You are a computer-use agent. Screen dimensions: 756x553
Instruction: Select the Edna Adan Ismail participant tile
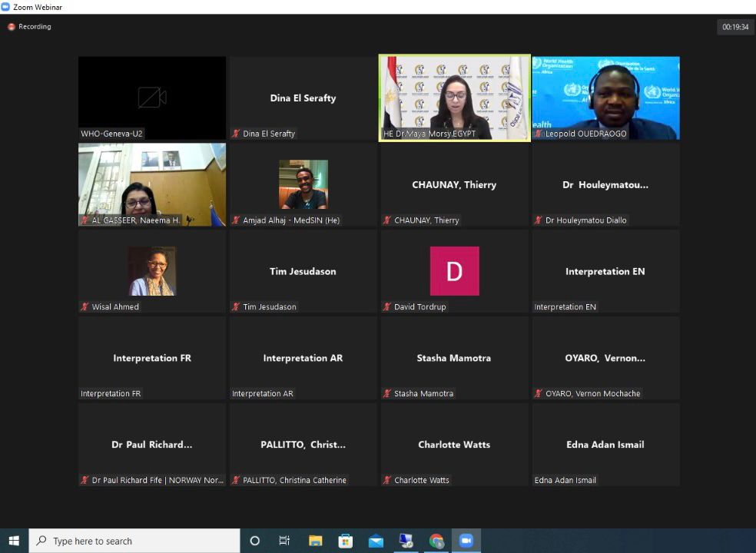[605, 445]
